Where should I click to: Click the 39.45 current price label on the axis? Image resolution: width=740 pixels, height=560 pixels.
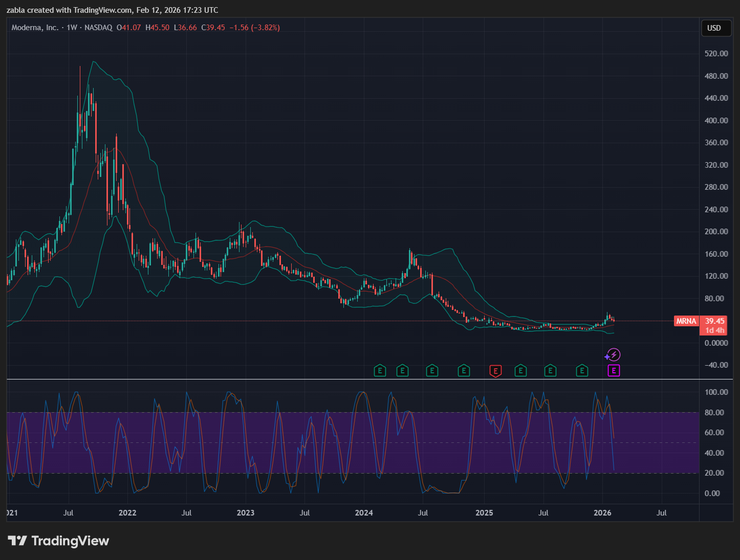coord(714,321)
